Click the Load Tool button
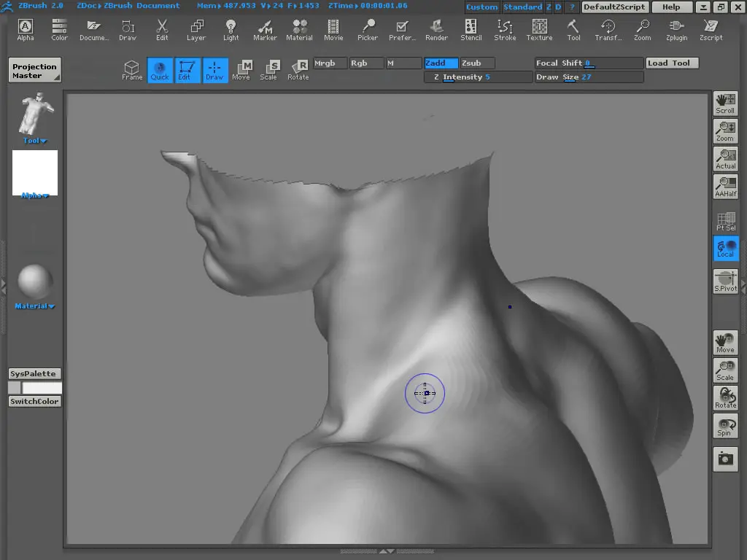Image resolution: width=747 pixels, height=560 pixels. tap(672, 63)
